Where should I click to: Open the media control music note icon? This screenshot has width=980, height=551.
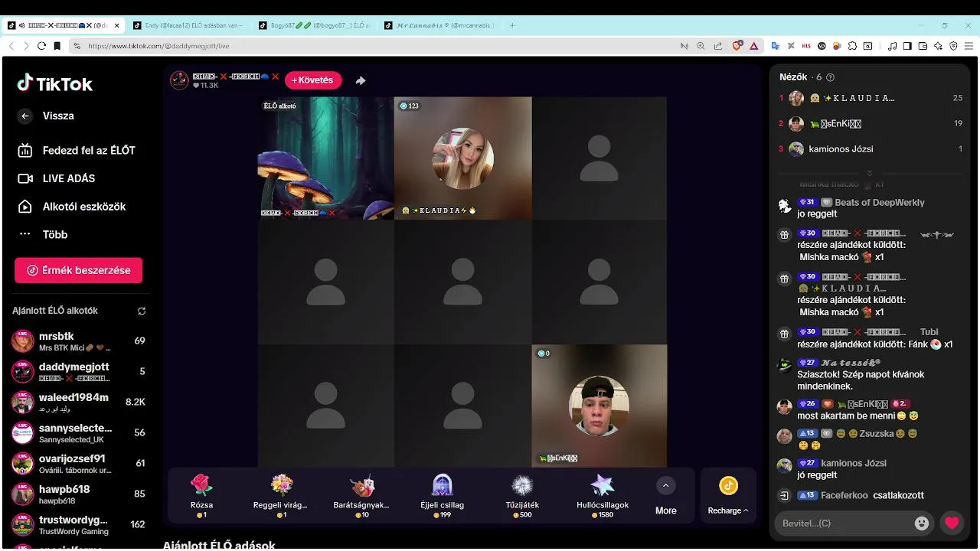892,46
